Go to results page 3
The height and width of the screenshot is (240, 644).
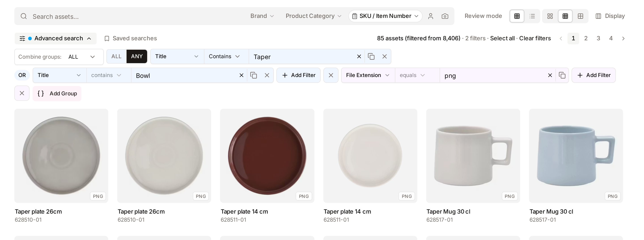coord(598,39)
